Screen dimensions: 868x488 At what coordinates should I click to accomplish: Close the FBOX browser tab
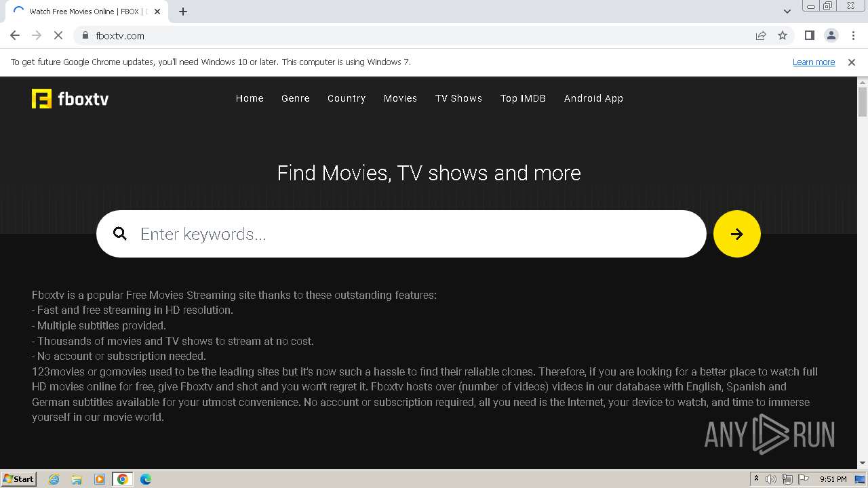(157, 12)
